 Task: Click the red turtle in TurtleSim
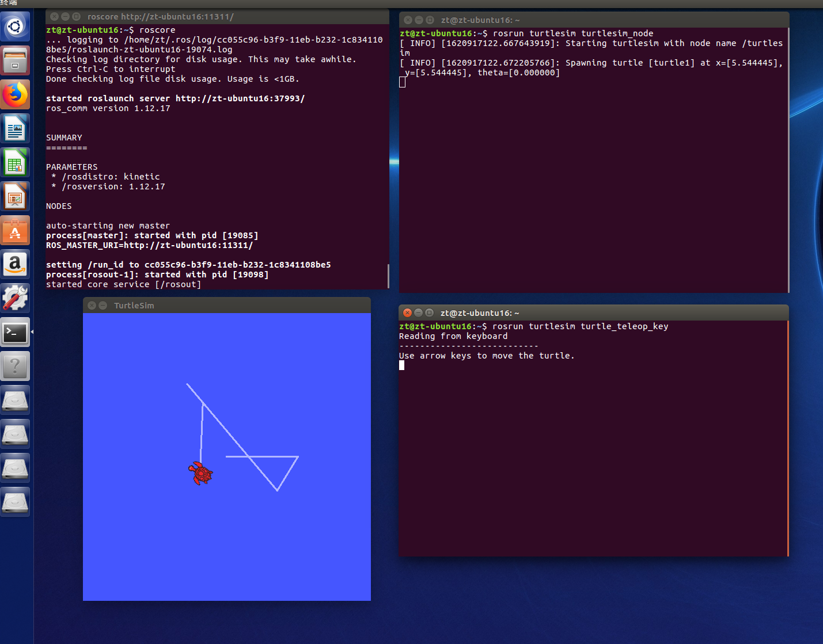click(x=200, y=474)
